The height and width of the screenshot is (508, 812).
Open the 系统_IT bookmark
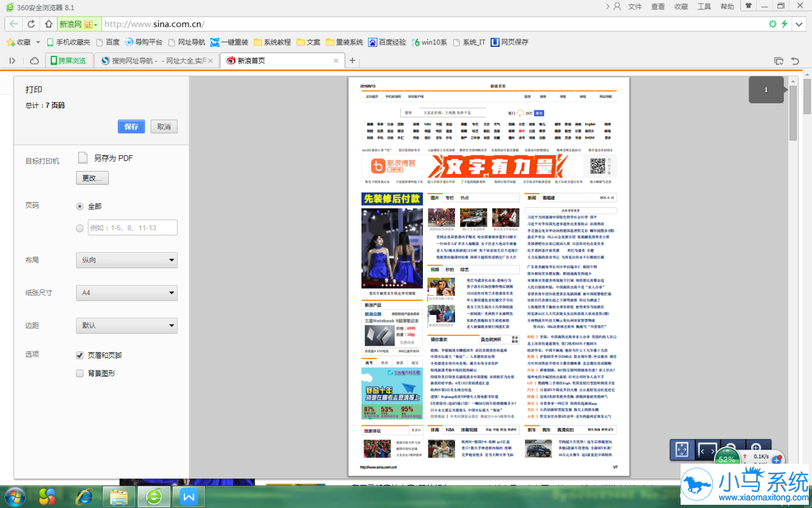pyautogui.click(x=469, y=42)
